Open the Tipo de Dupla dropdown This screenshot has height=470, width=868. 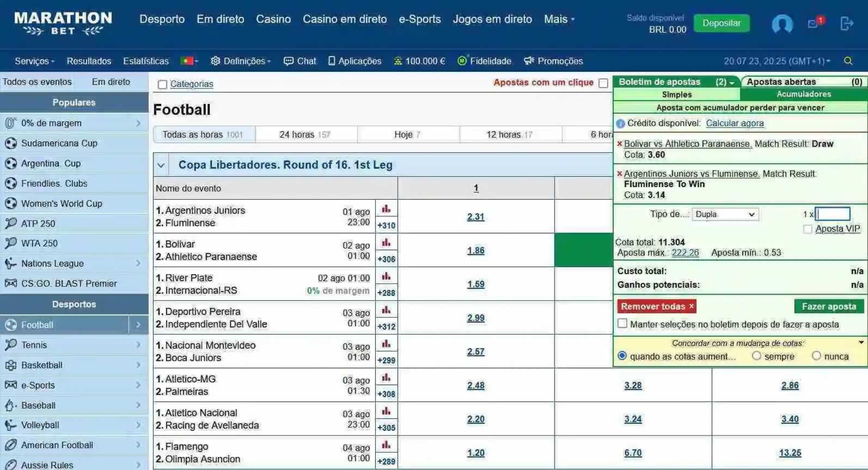725,214
